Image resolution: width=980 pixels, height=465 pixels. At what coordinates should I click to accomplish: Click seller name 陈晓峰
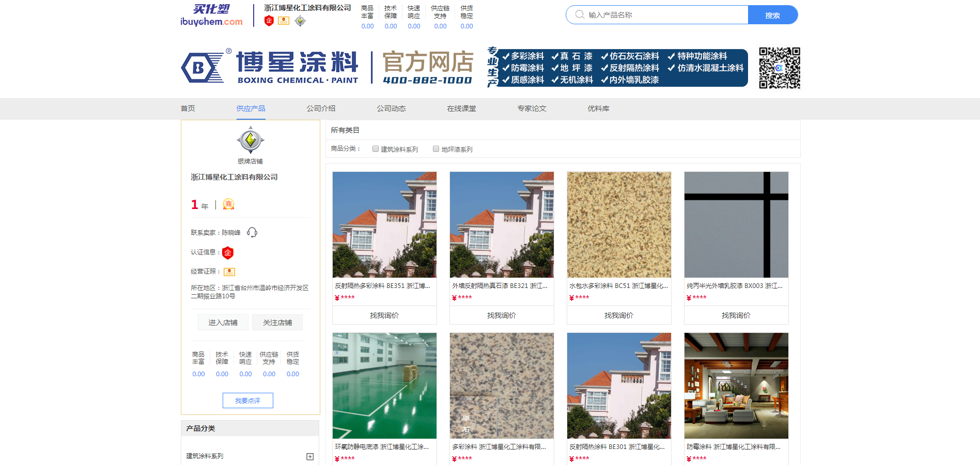click(x=231, y=233)
